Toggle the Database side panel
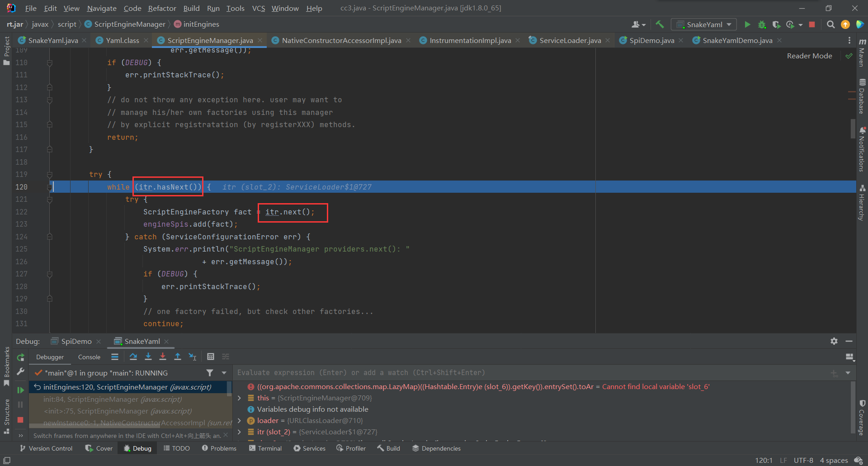 pos(862,96)
